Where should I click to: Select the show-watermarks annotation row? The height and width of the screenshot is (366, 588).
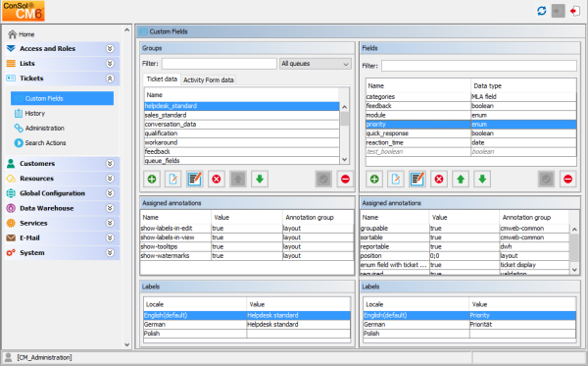point(247,256)
